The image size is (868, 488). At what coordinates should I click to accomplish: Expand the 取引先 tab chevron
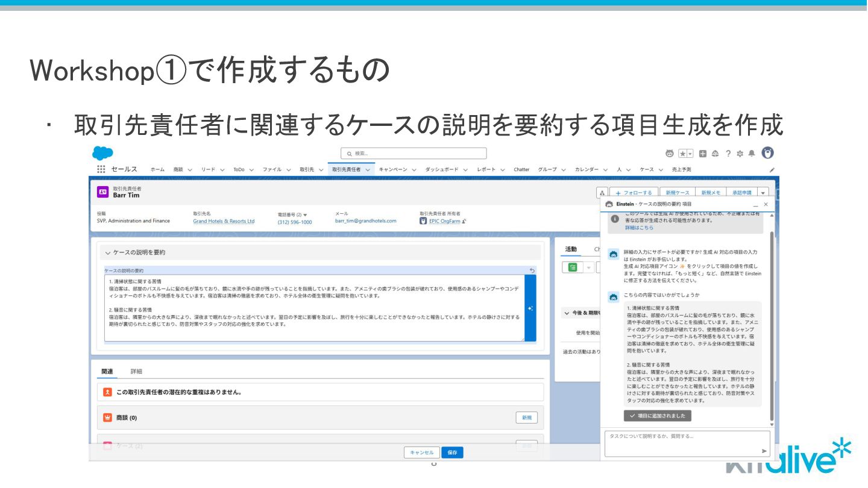pyautogui.click(x=321, y=170)
